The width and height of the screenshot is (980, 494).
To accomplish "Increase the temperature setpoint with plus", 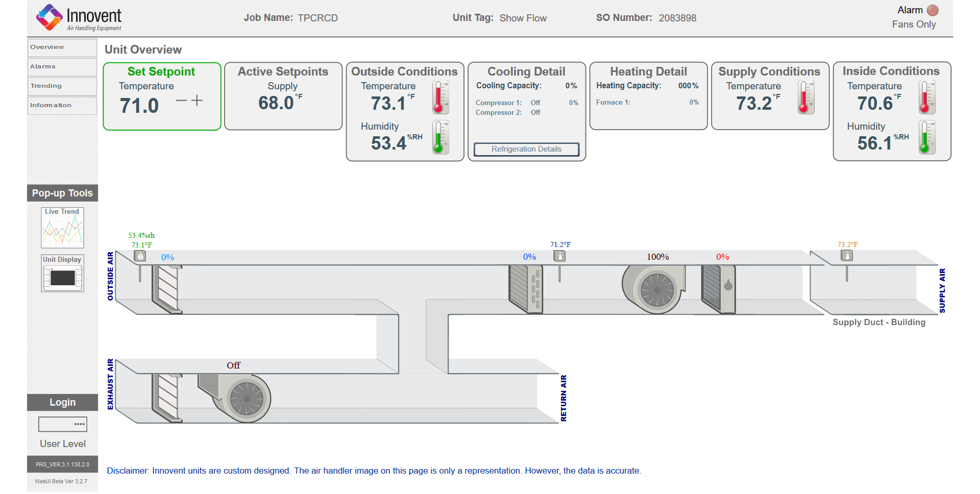I will tap(197, 101).
